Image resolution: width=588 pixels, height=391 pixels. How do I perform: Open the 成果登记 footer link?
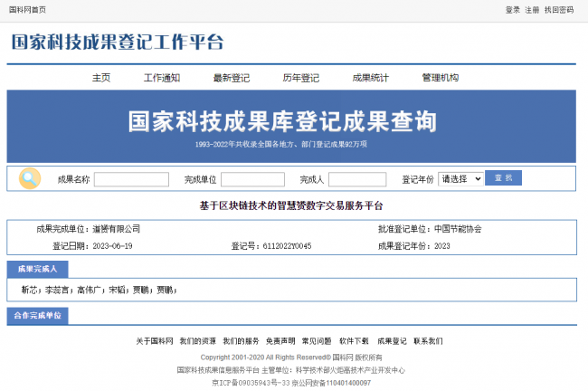(392, 341)
